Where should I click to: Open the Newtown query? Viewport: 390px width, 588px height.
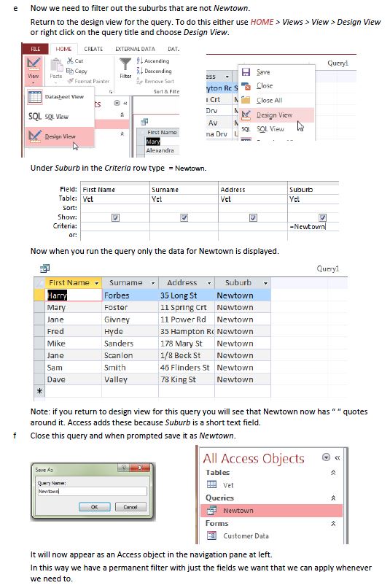[x=272, y=511]
